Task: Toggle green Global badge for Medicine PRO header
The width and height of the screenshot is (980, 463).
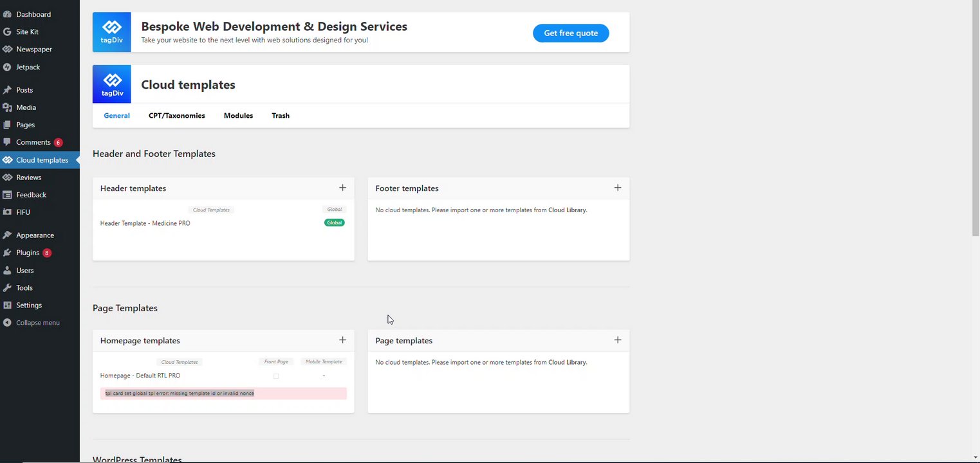Action: pyautogui.click(x=335, y=223)
